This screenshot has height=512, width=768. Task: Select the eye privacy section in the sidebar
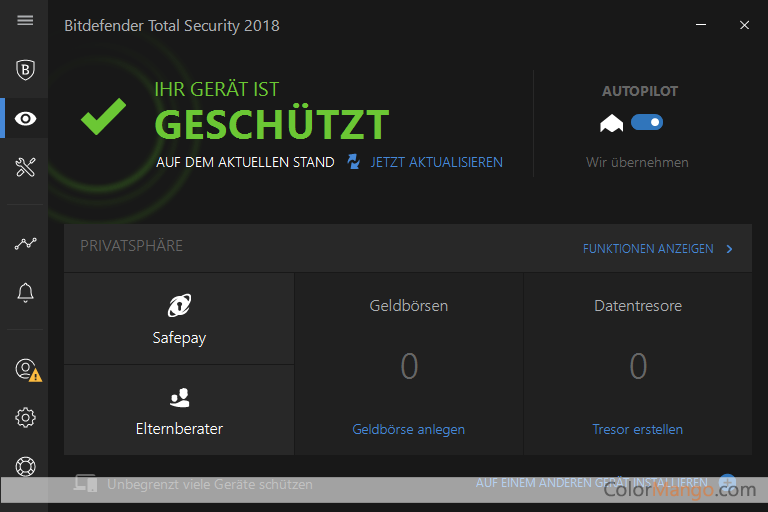[x=25, y=119]
